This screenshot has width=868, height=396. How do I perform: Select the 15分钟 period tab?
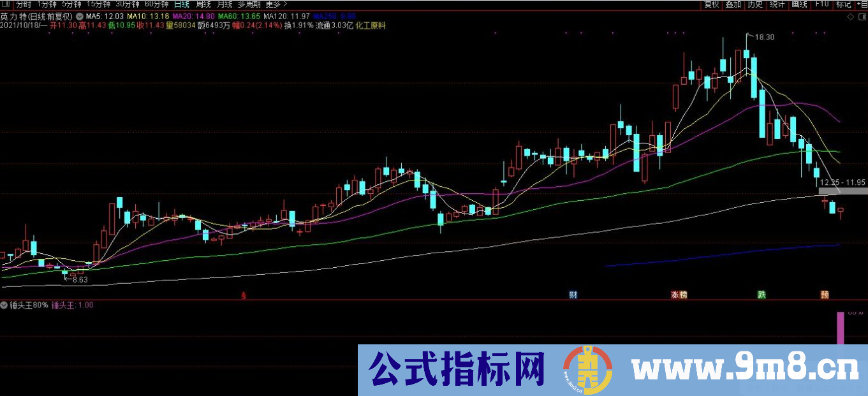coord(98,4)
